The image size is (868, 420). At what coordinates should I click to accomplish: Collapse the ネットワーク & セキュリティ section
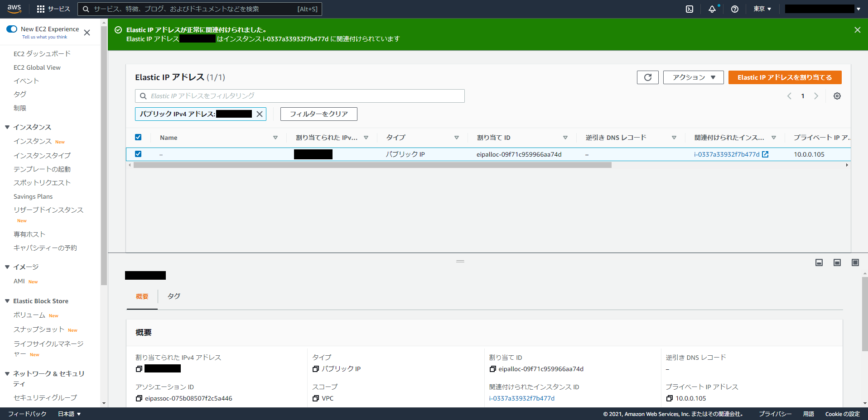click(7, 374)
